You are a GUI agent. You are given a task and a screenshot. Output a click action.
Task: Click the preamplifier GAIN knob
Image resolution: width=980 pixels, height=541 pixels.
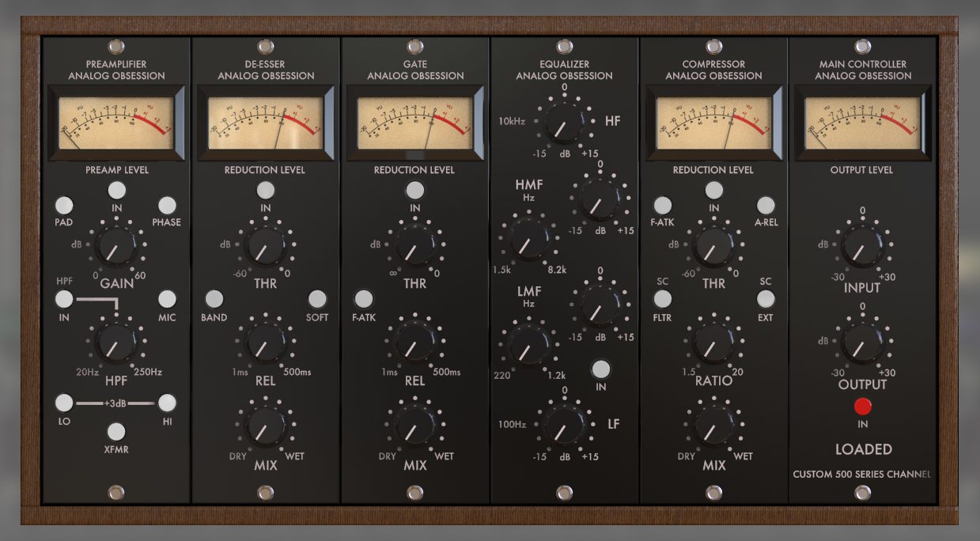(115, 248)
